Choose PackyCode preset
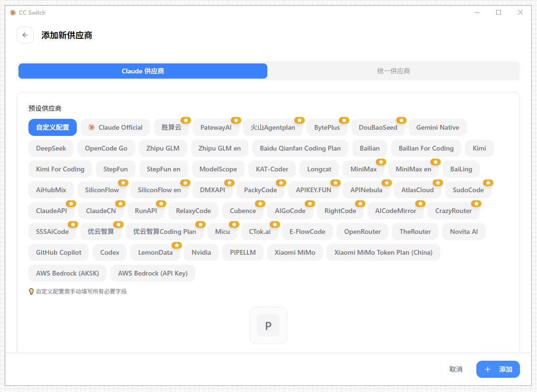This screenshot has height=392, width=537. [260, 190]
